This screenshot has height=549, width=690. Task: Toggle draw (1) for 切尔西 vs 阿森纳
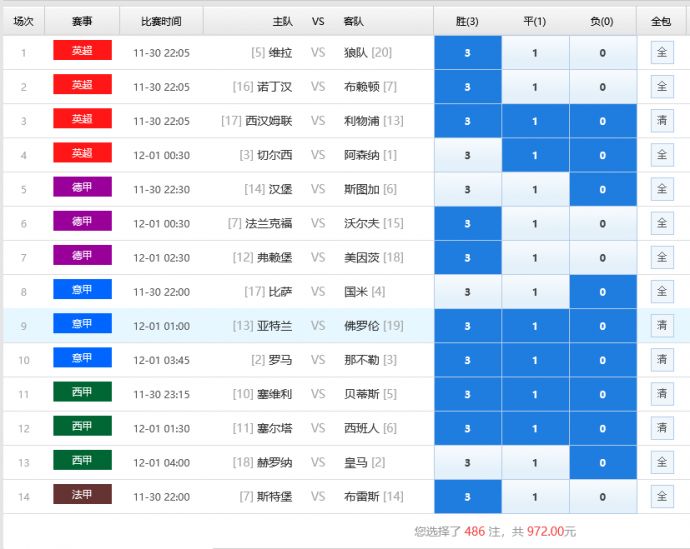(x=535, y=155)
